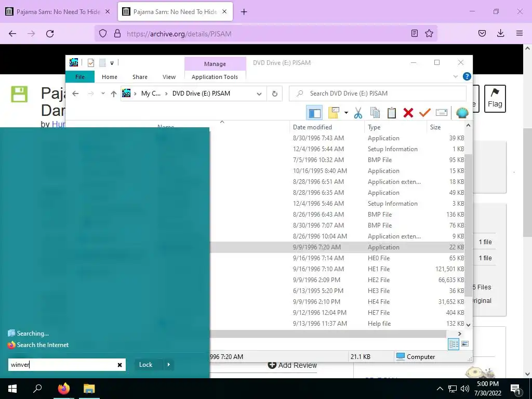Toggle the navigation pane toolbar button

click(x=314, y=113)
